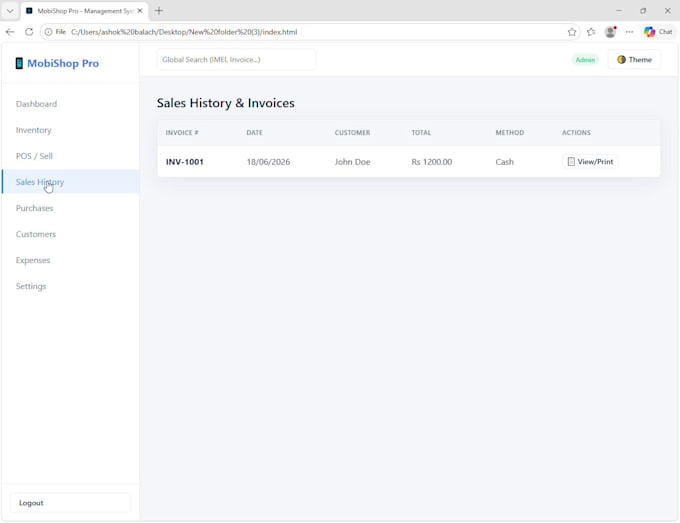Open the Dashboard page in sidebar

[x=36, y=104]
